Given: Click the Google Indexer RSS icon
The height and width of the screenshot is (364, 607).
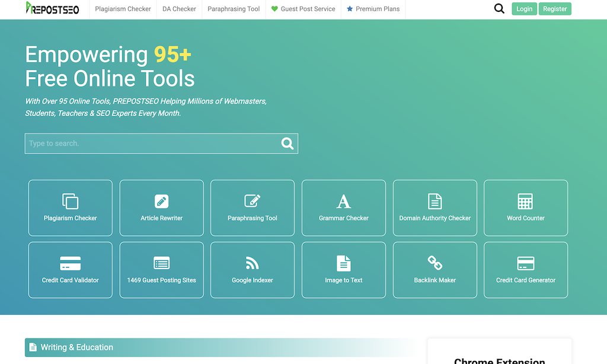Looking at the screenshot, I should point(253,263).
